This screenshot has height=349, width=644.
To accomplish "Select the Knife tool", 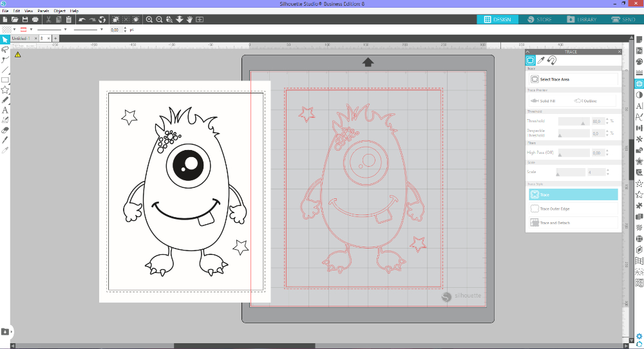I will (x=5, y=140).
